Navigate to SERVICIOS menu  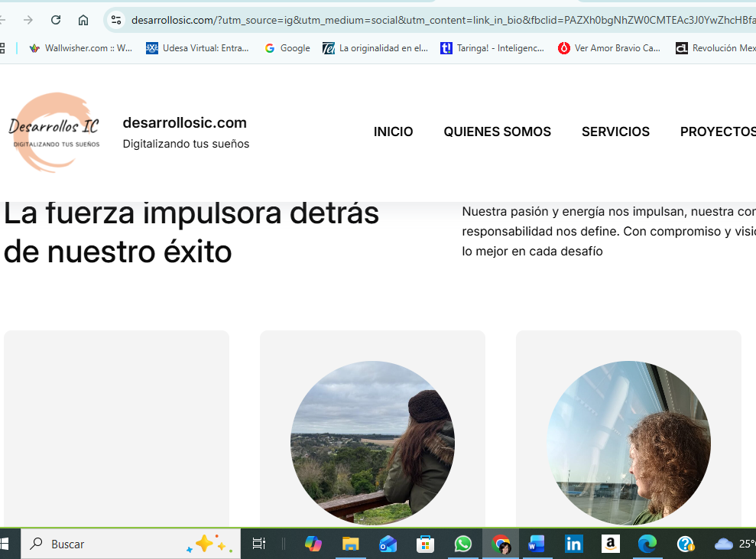pos(615,132)
